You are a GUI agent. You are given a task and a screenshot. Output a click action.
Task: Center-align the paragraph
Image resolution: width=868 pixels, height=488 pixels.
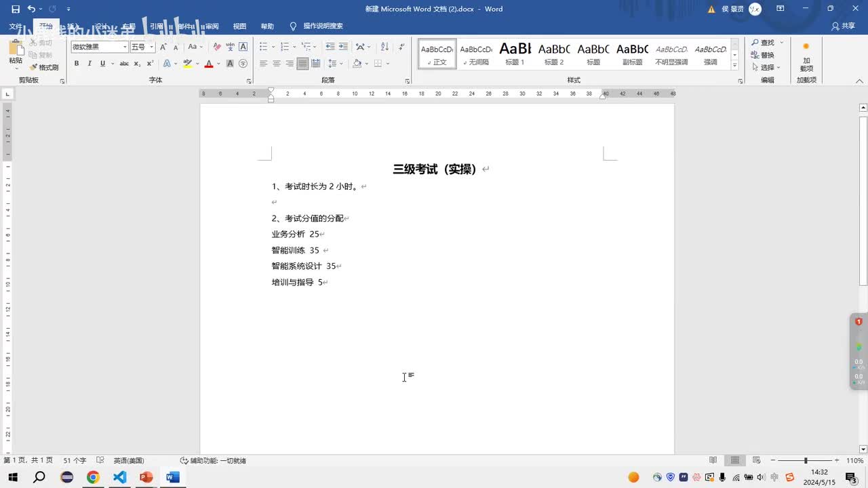tap(276, 64)
